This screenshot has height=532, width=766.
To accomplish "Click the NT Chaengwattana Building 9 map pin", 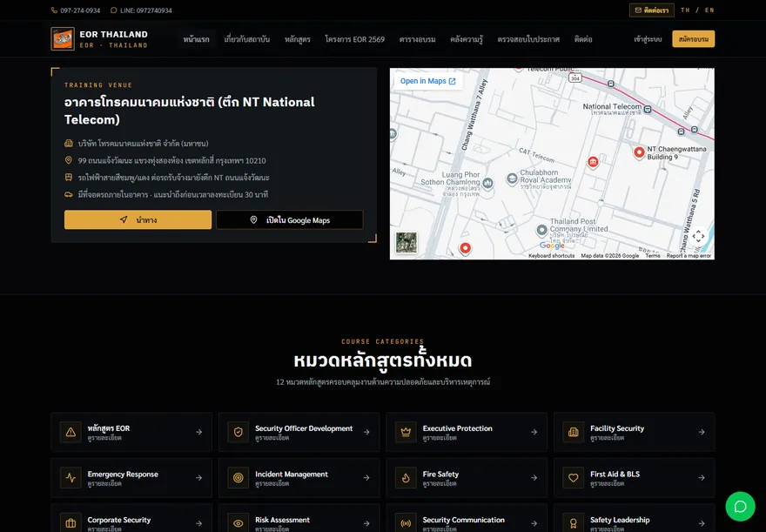I will (x=639, y=153).
